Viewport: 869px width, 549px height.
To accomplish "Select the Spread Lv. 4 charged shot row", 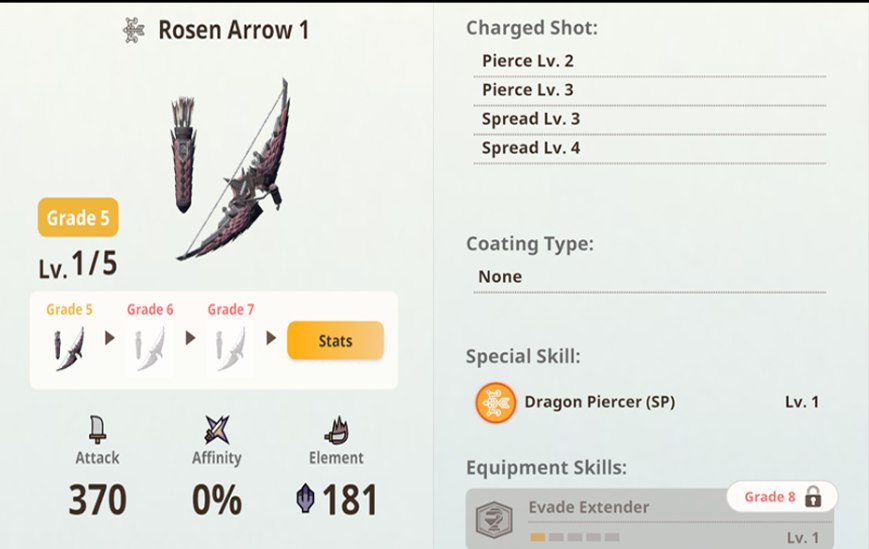I will [531, 148].
